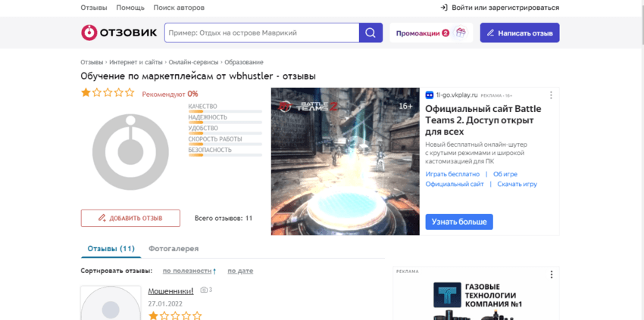Go to the Отзывы breadcrumb
Image resolution: width=644 pixels, height=320 pixels.
(x=92, y=62)
